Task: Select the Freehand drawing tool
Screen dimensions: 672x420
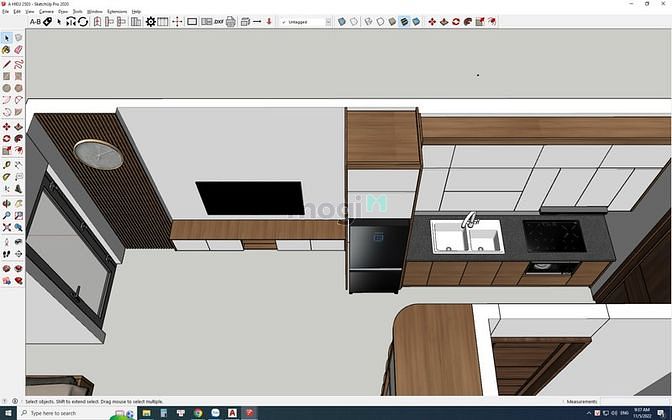Action: pos(18,65)
